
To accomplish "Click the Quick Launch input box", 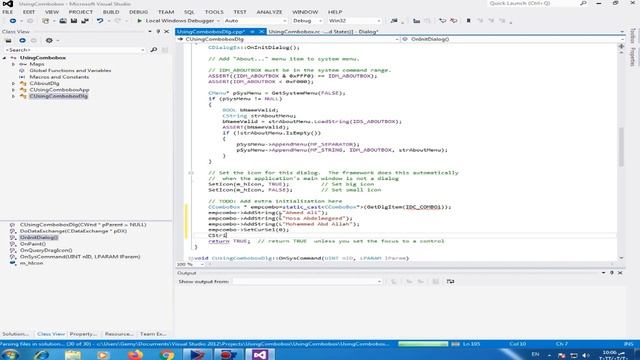I will click(533, 3).
